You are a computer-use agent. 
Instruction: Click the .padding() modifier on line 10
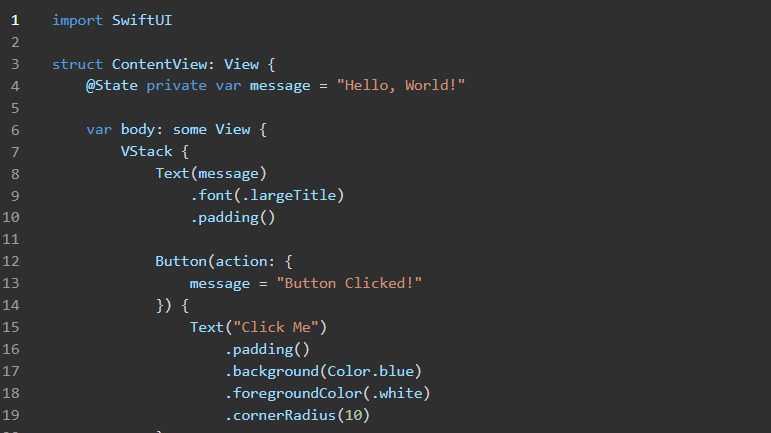click(233, 217)
